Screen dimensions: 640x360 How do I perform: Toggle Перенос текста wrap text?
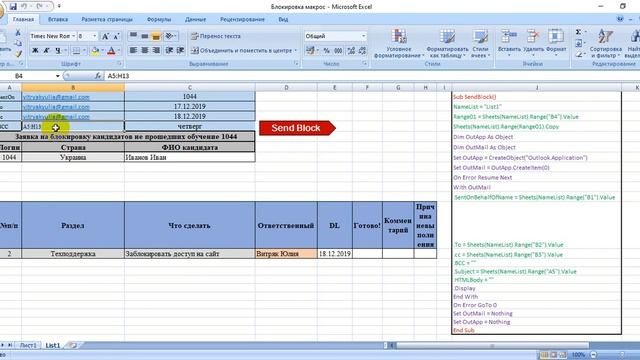point(216,36)
